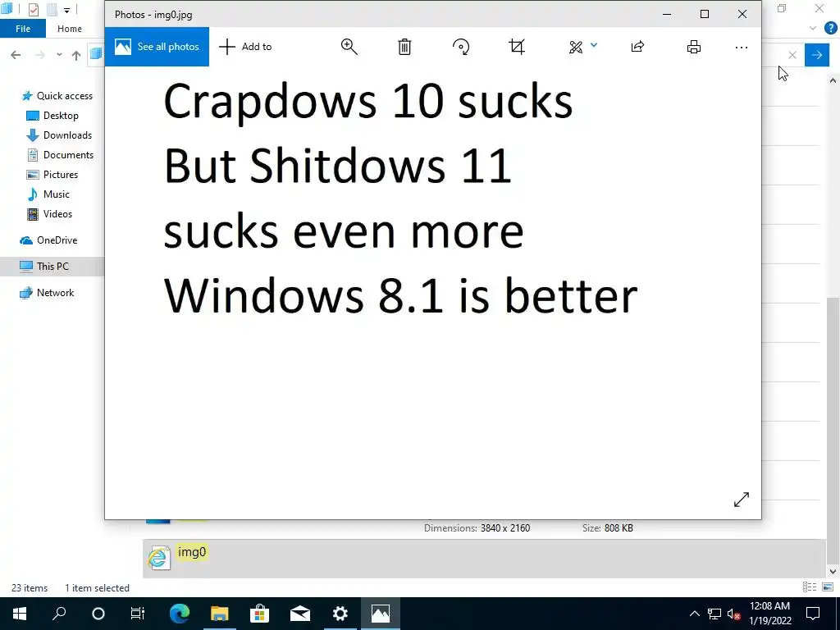Select the img0 file in Explorer
This screenshot has width=840, height=630.
[484, 558]
